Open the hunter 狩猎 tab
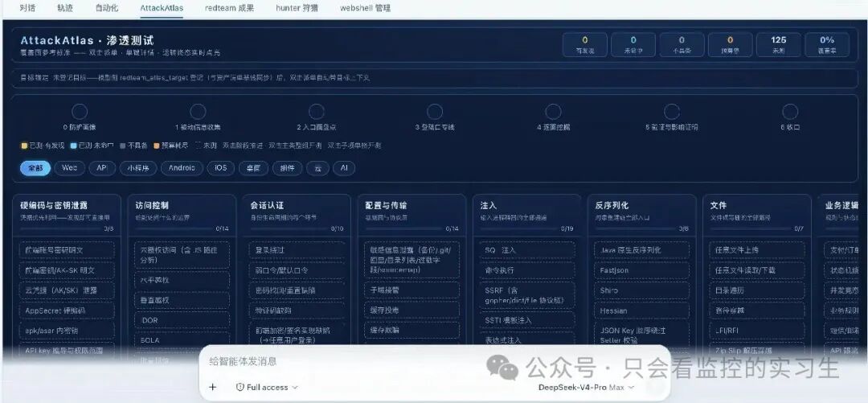 pyautogui.click(x=297, y=8)
